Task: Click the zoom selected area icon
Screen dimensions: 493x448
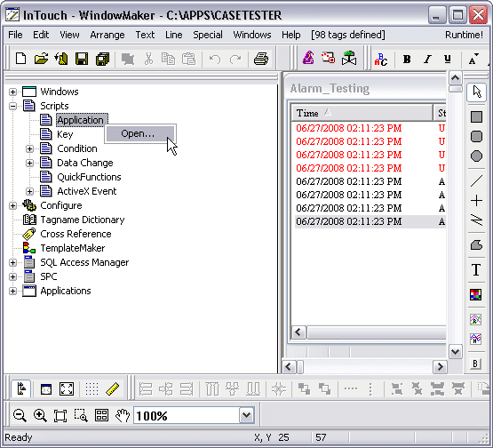Action: (x=81, y=416)
